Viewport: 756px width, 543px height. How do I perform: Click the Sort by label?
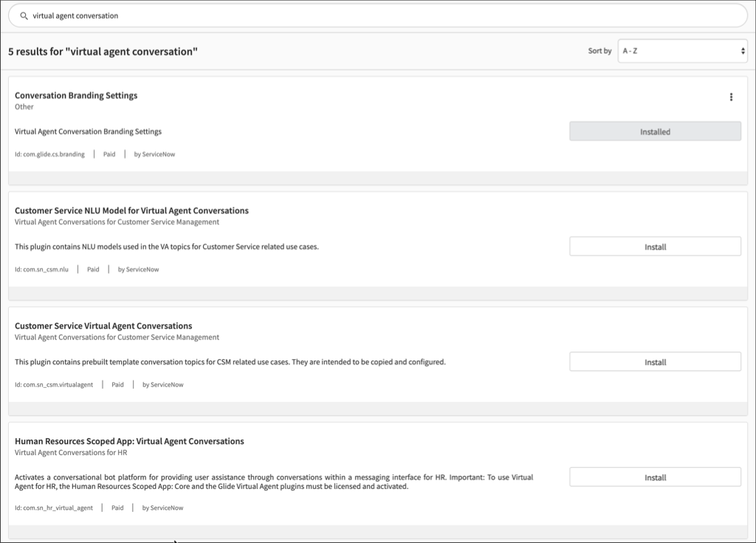[598, 51]
